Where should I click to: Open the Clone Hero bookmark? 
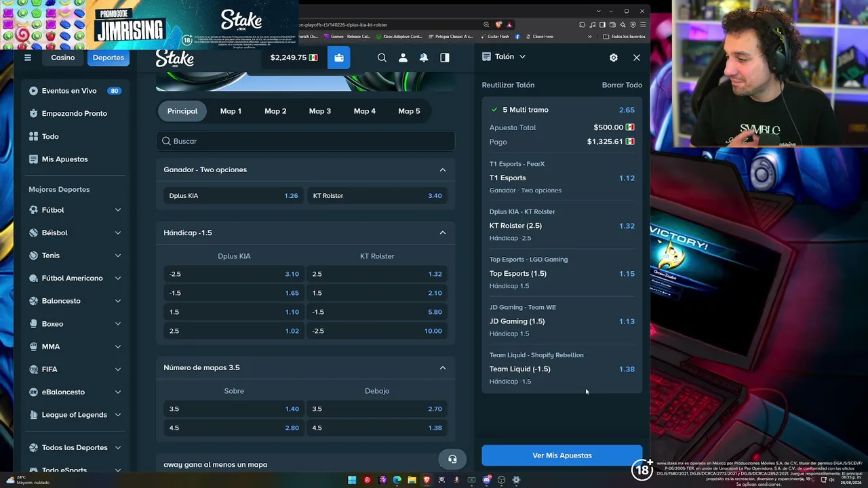[x=539, y=37]
